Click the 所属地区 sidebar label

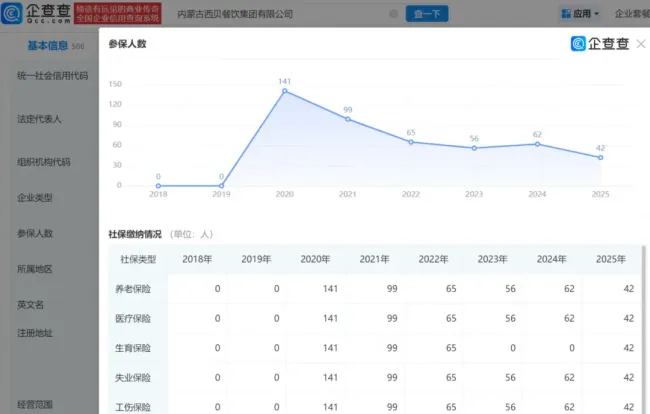point(34,269)
